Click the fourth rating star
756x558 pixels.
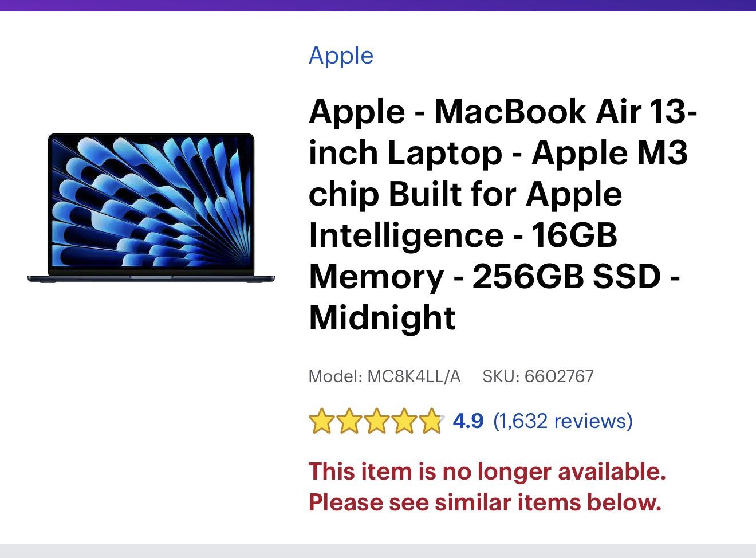(403, 422)
